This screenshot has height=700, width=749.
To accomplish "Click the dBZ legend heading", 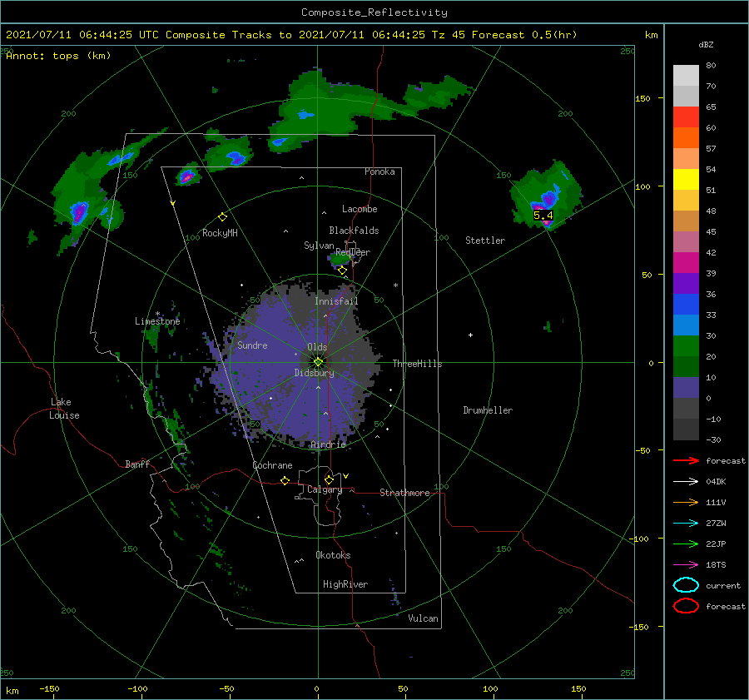I will 706,44.
